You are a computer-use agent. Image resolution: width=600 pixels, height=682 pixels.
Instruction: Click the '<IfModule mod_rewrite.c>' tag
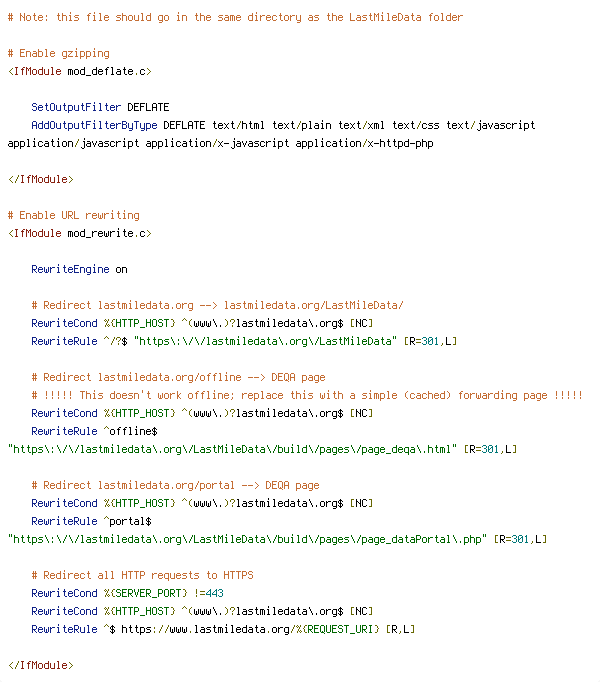pos(80,234)
